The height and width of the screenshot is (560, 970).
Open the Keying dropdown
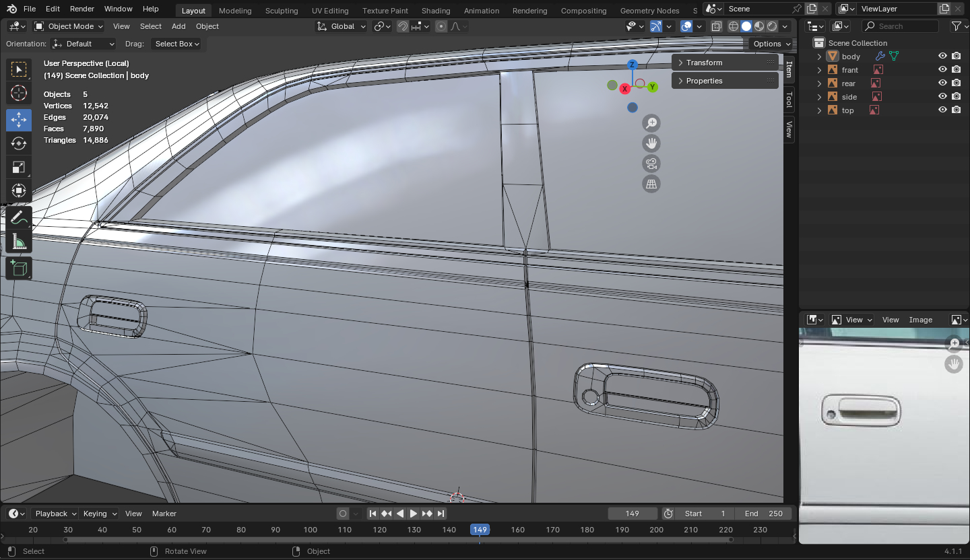coord(99,514)
